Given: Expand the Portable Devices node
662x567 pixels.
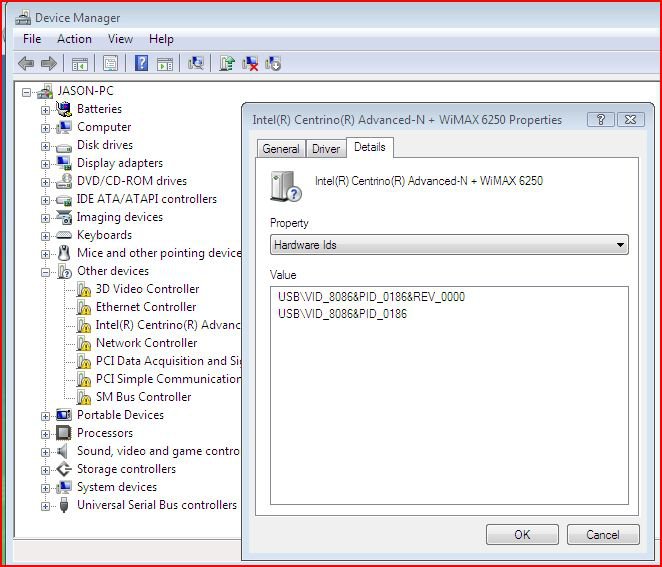Looking at the screenshot, I should click(x=45, y=416).
